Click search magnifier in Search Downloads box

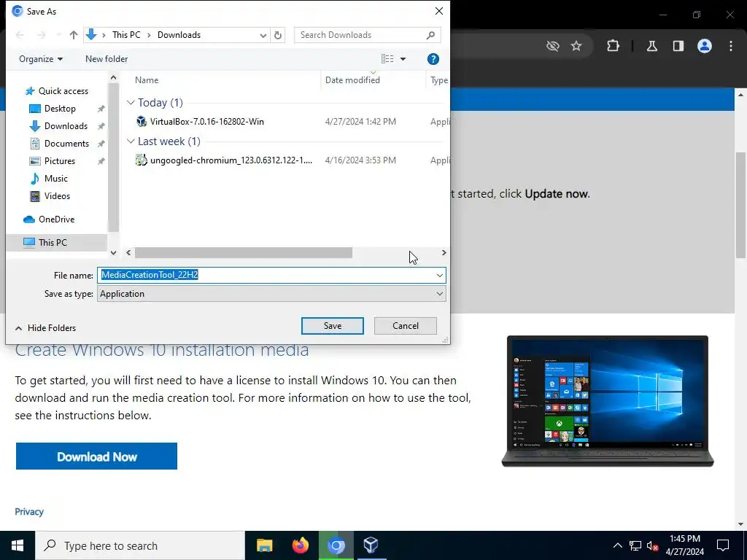tap(430, 35)
